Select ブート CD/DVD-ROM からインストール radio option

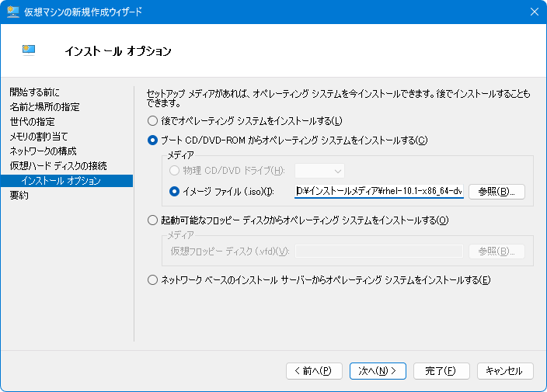152,140
